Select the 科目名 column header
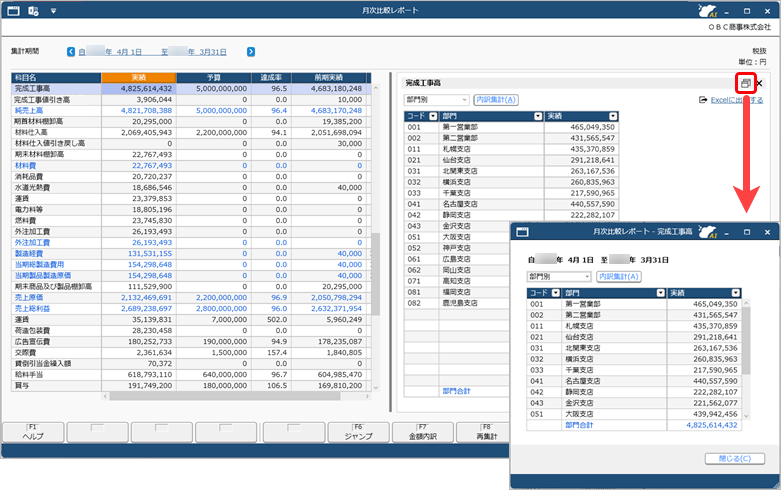 (x=56, y=78)
